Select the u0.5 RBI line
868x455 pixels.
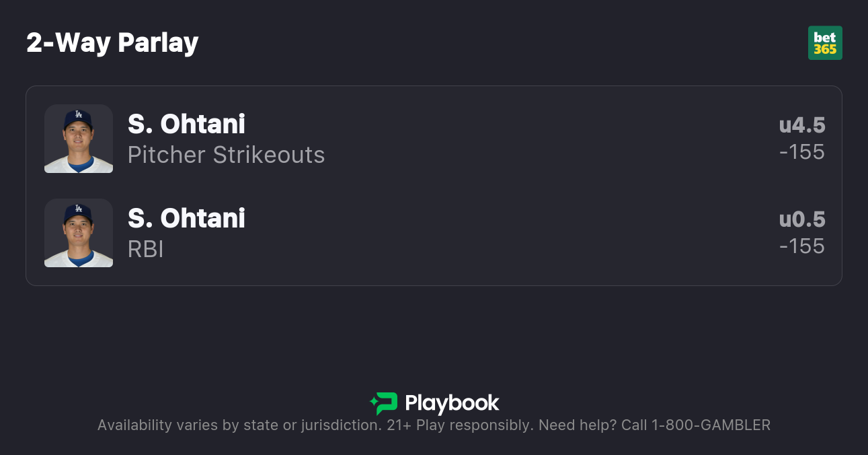click(801, 219)
